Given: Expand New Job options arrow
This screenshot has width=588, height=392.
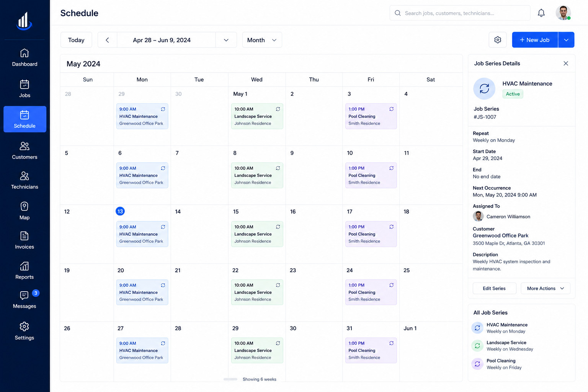Looking at the screenshot, I should coord(566,40).
